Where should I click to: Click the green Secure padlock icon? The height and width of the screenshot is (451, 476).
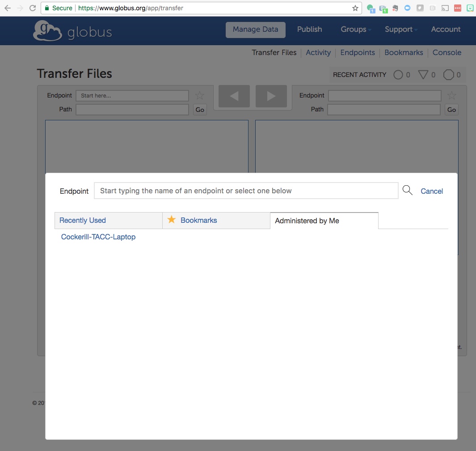click(x=47, y=8)
